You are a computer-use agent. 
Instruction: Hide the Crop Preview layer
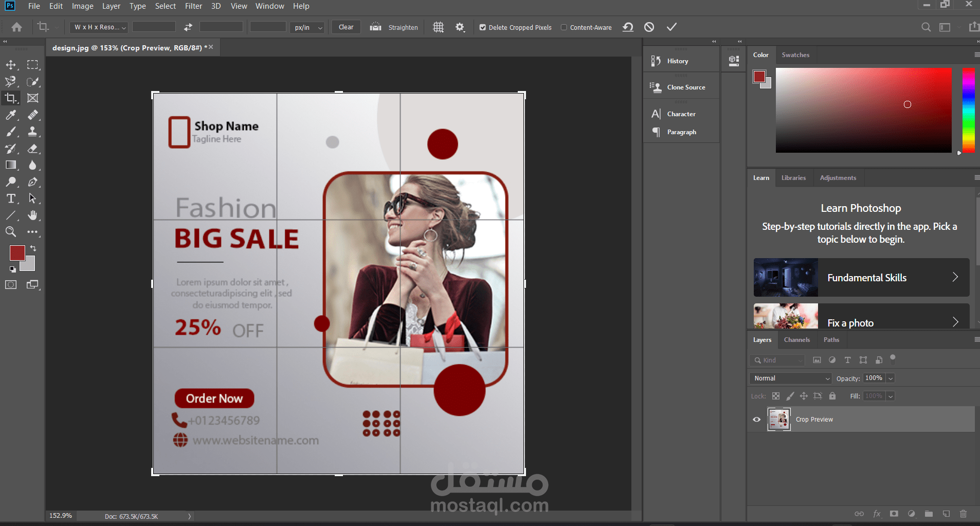[x=757, y=420]
